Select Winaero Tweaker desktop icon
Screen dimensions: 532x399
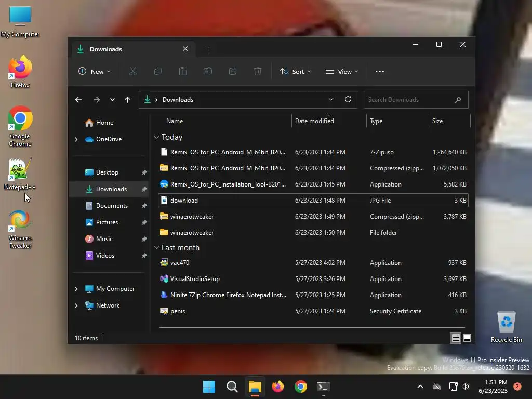tap(20, 229)
